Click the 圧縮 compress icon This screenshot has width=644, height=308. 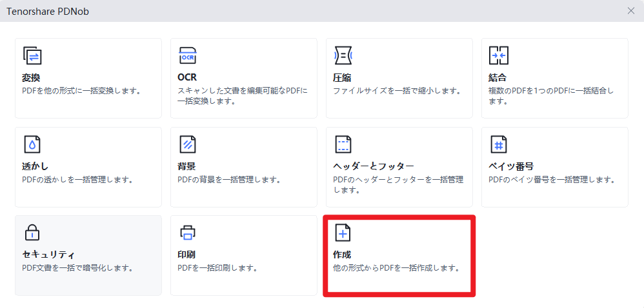click(343, 56)
